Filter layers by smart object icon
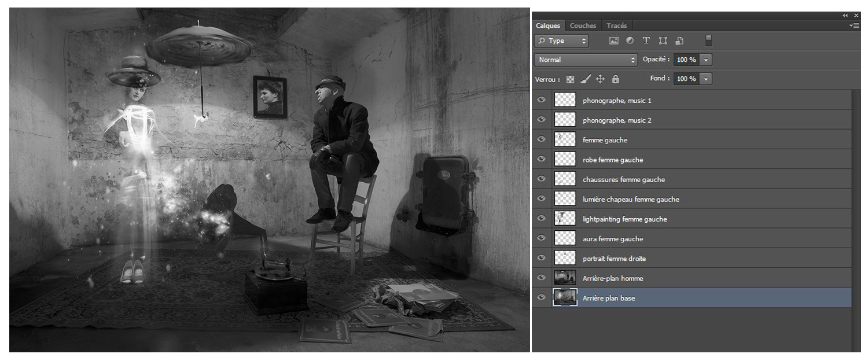The image size is (868, 361). pyautogui.click(x=680, y=40)
